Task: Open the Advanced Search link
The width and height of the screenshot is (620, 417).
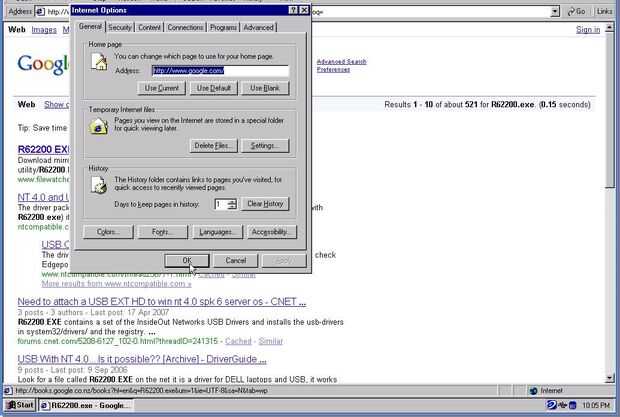Action: [x=342, y=62]
